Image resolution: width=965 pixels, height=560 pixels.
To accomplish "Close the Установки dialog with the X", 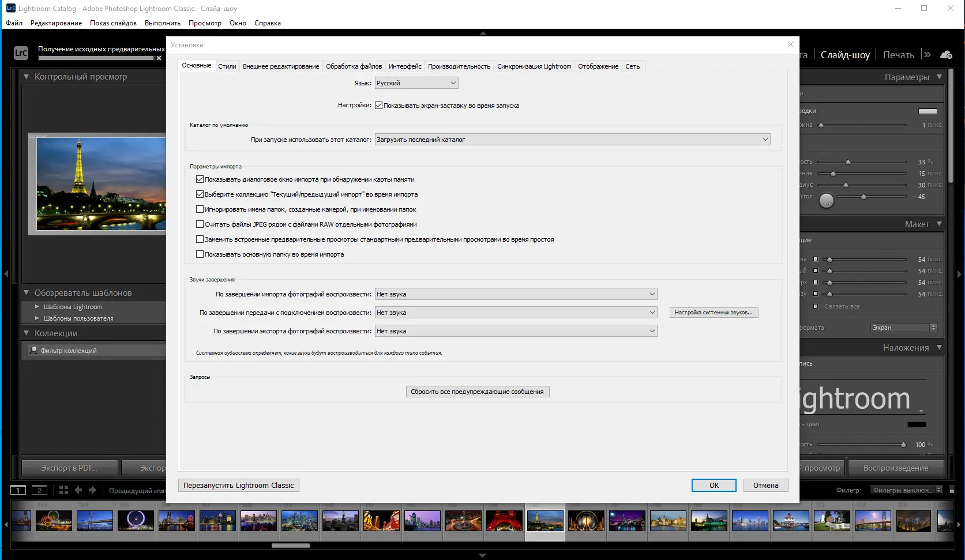I will (790, 44).
